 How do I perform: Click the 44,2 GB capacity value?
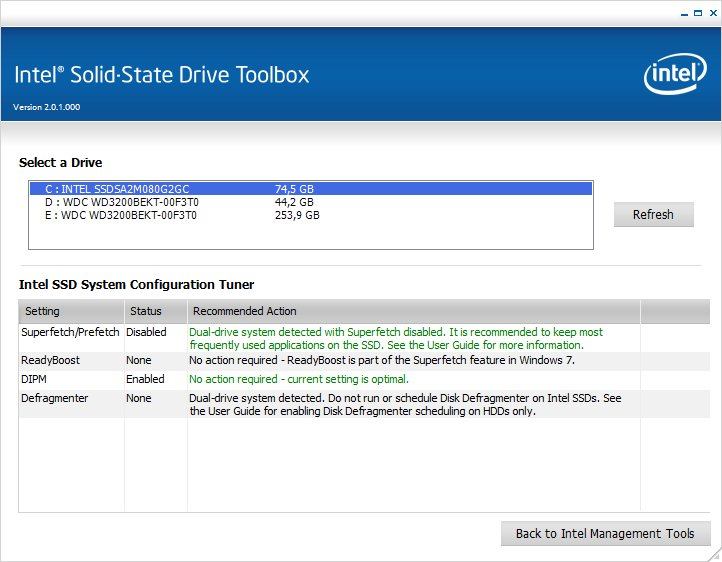click(294, 202)
